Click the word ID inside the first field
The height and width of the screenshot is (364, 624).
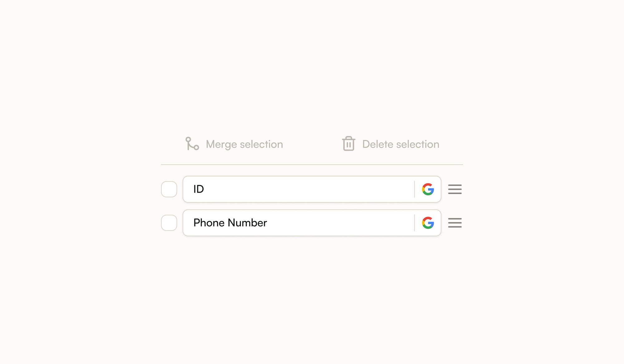point(198,189)
